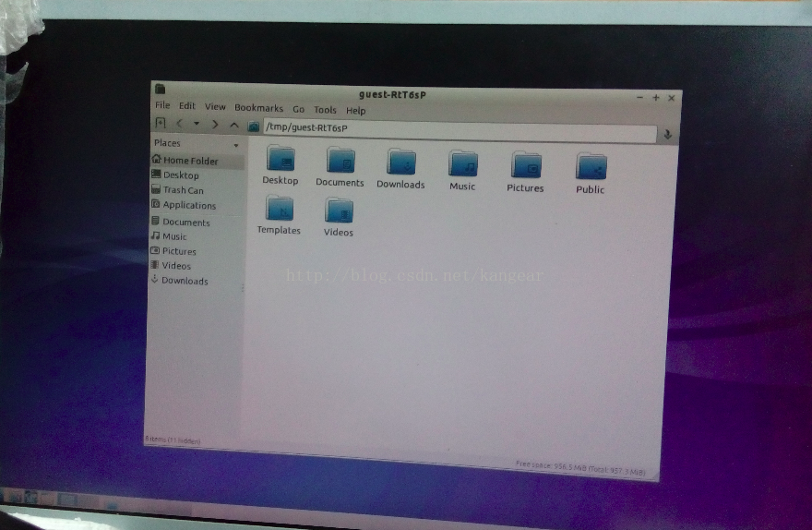Close the guest-RtT6sP file manager window
This screenshot has width=812, height=530.
click(x=672, y=98)
